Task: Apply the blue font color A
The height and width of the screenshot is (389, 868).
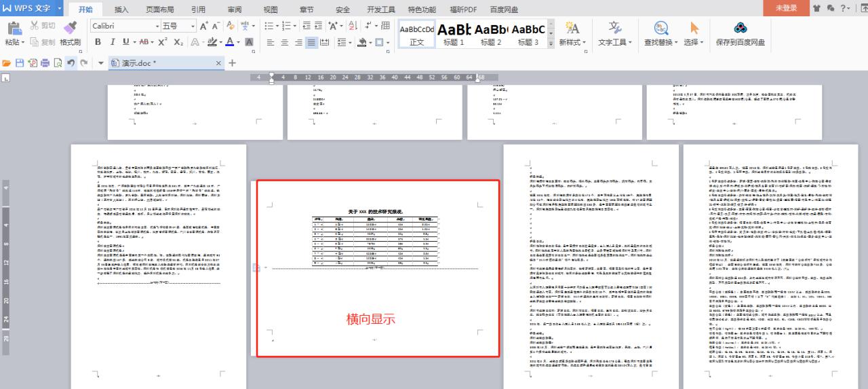Action: pos(229,42)
